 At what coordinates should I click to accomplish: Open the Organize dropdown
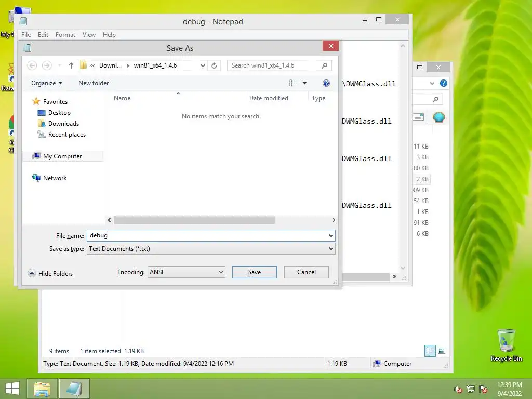tap(47, 83)
